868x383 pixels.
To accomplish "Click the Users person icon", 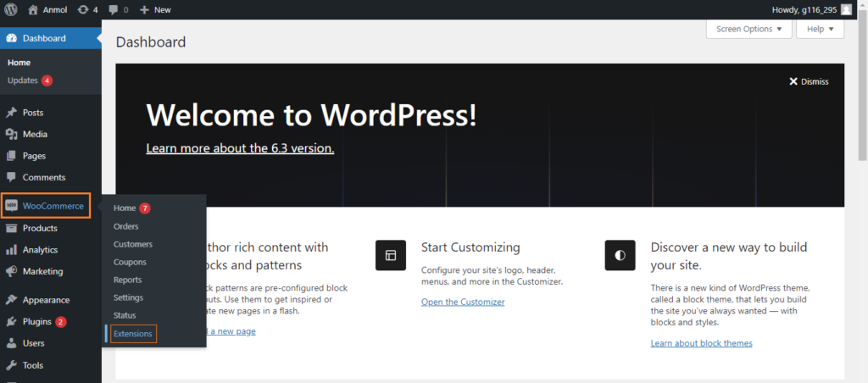I will 11,343.
